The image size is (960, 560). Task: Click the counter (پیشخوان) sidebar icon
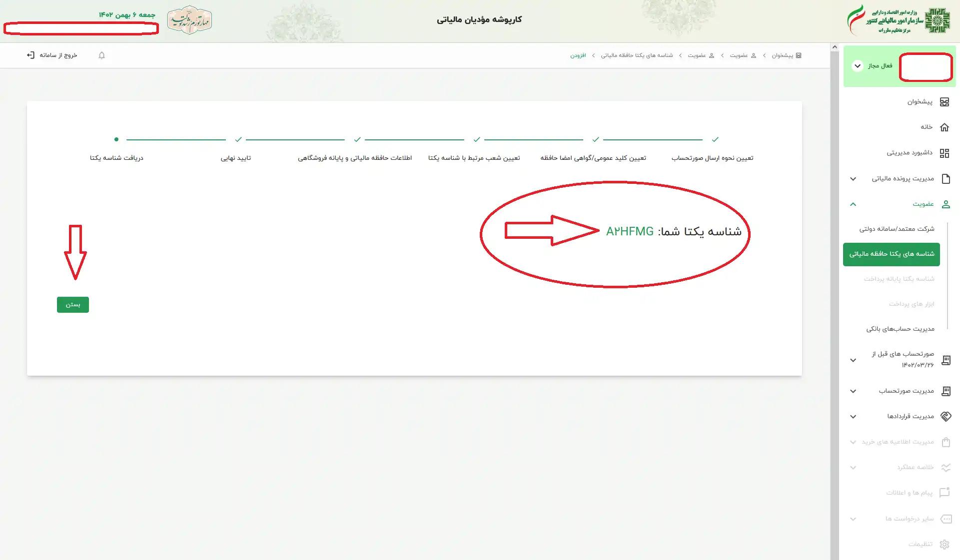tap(944, 102)
